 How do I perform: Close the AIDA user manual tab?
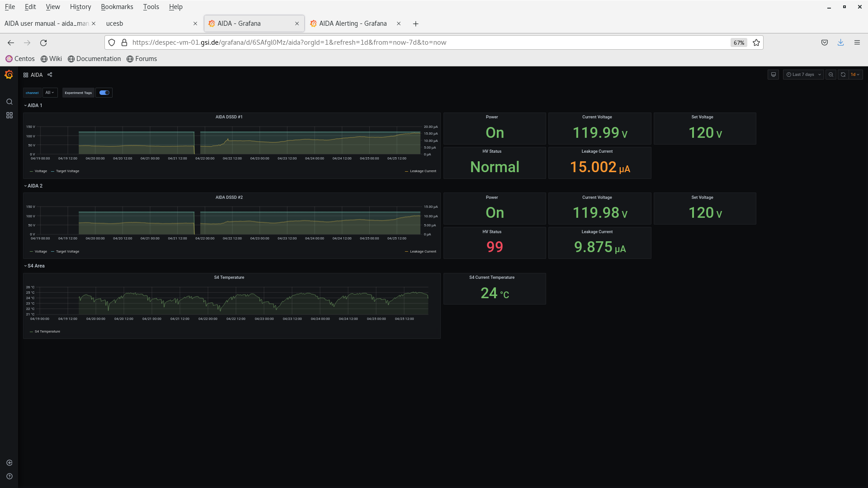pyautogui.click(x=94, y=23)
